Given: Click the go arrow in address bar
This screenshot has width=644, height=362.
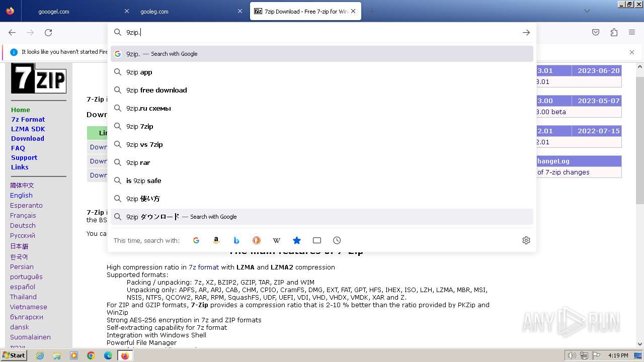Looking at the screenshot, I should pos(526,32).
